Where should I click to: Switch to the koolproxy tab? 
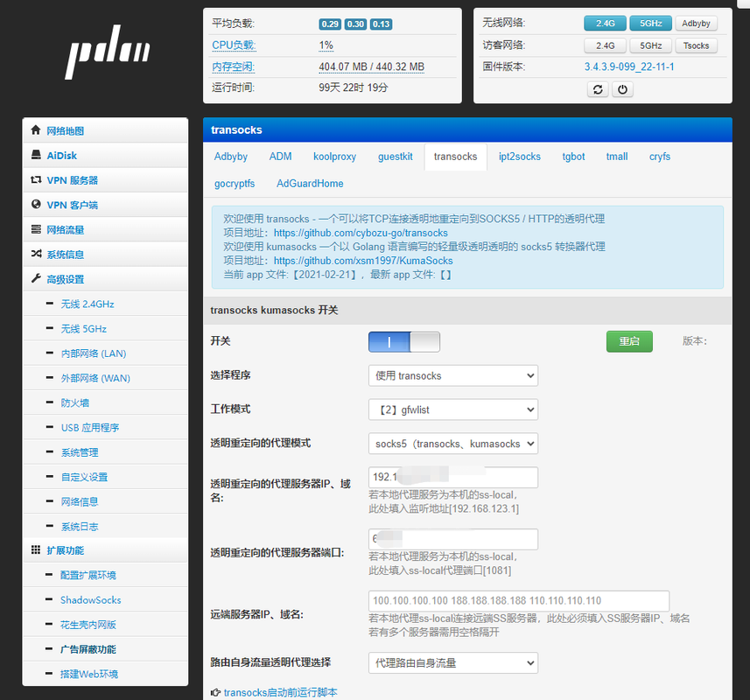[x=335, y=157]
